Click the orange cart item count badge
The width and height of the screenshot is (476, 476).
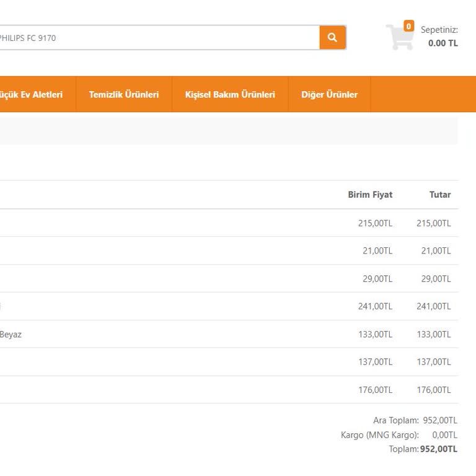(x=408, y=26)
